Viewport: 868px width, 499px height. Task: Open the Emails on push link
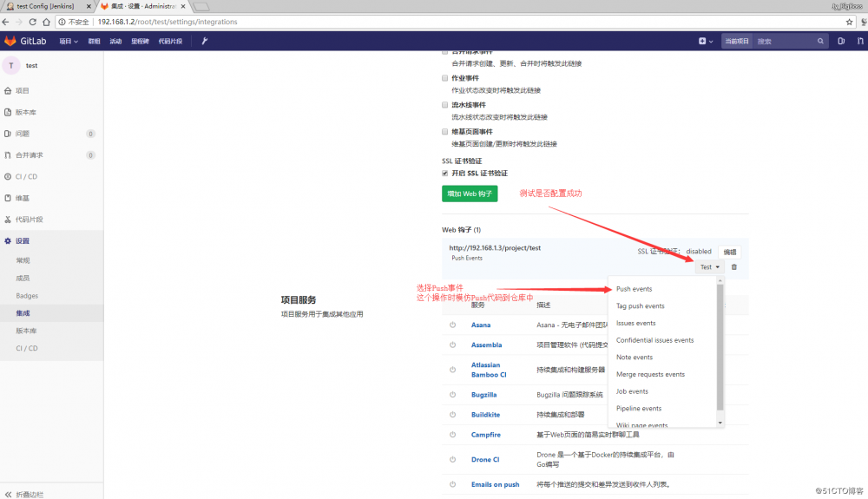click(495, 484)
